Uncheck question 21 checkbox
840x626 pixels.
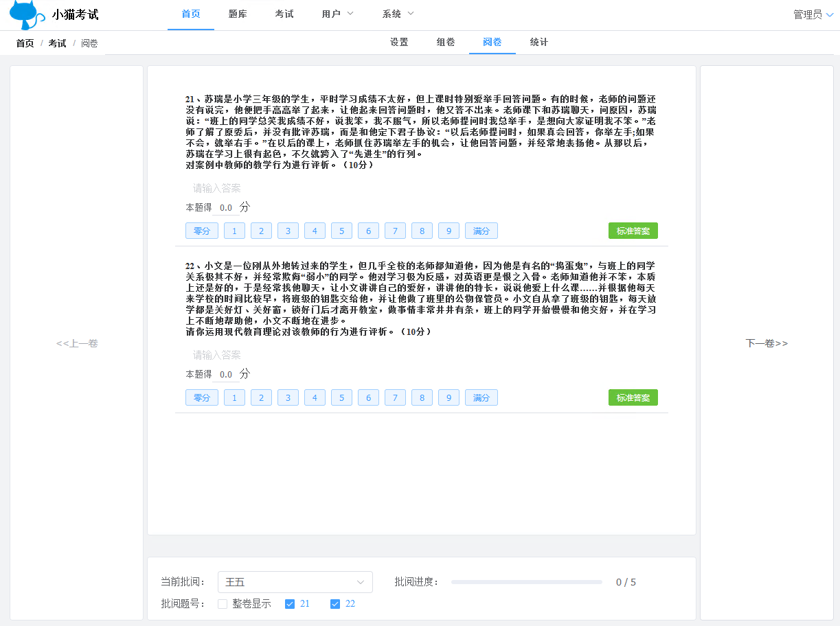[290, 604]
